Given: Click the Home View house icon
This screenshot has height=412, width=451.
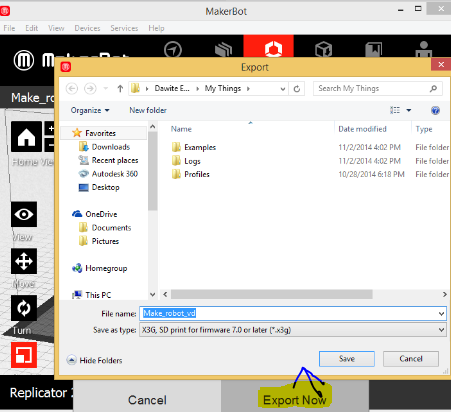Looking at the screenshot, I should click(26, 137).
